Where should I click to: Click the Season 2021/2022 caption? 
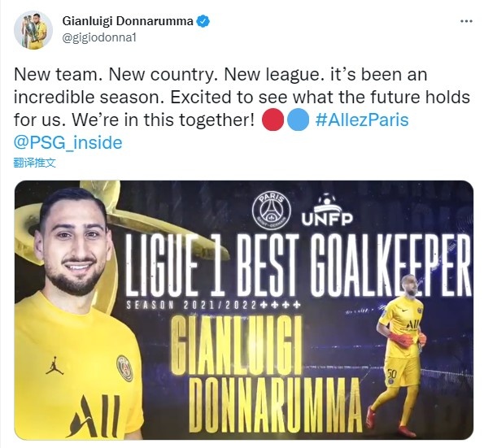pyautogui.click(x=213, y=305)
